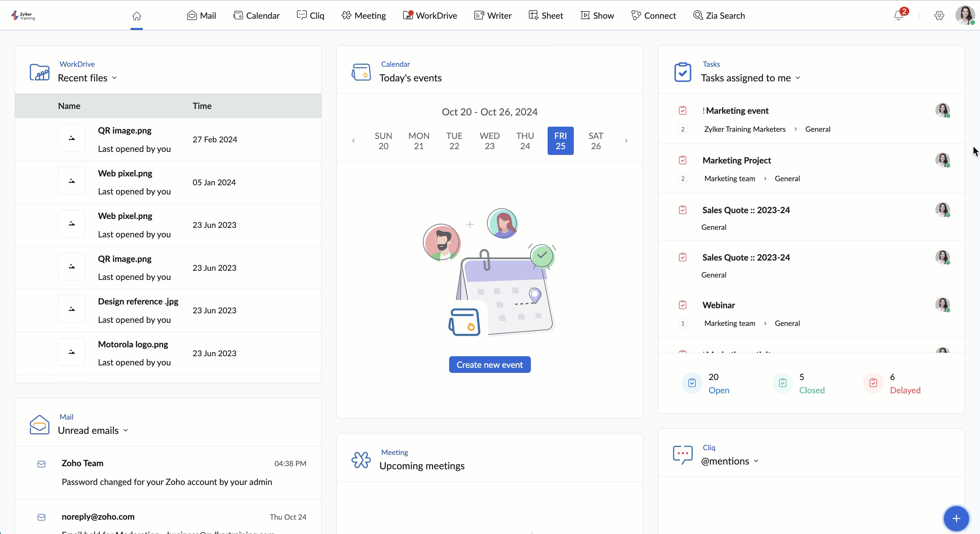Mark Marketing Project task as complete
Image resolution: width=980 pixels, height=534 pixels.
tap(683, 160)
